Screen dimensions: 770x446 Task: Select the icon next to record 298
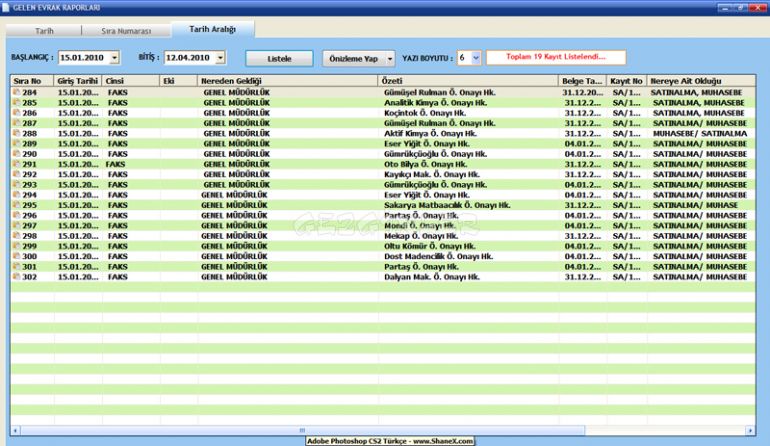(16, 236)
